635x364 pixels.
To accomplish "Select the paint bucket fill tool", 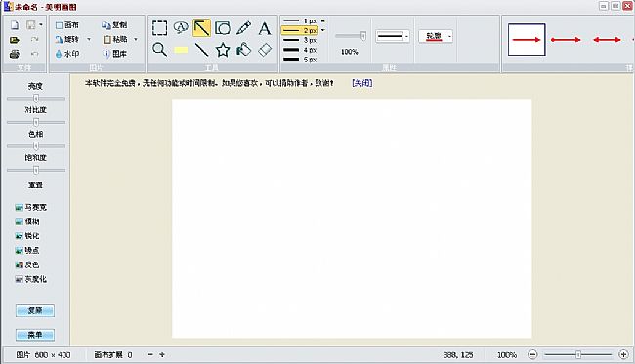I will (243, 50).
